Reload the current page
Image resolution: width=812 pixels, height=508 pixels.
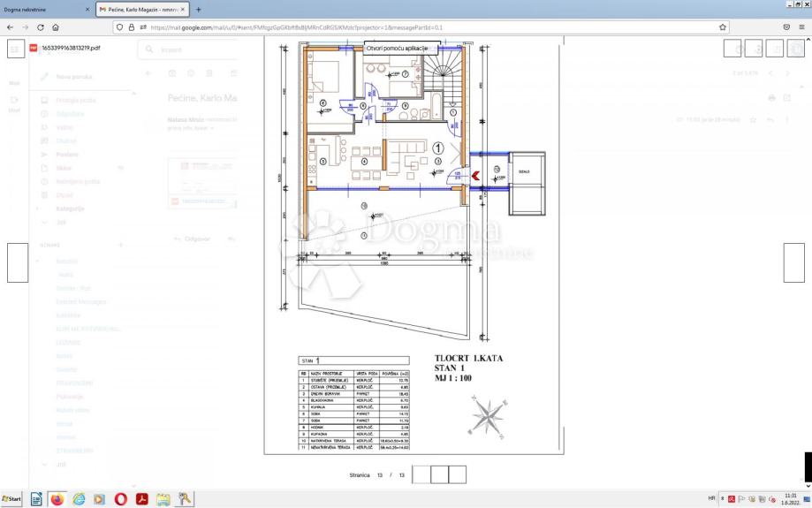(41, 27)
